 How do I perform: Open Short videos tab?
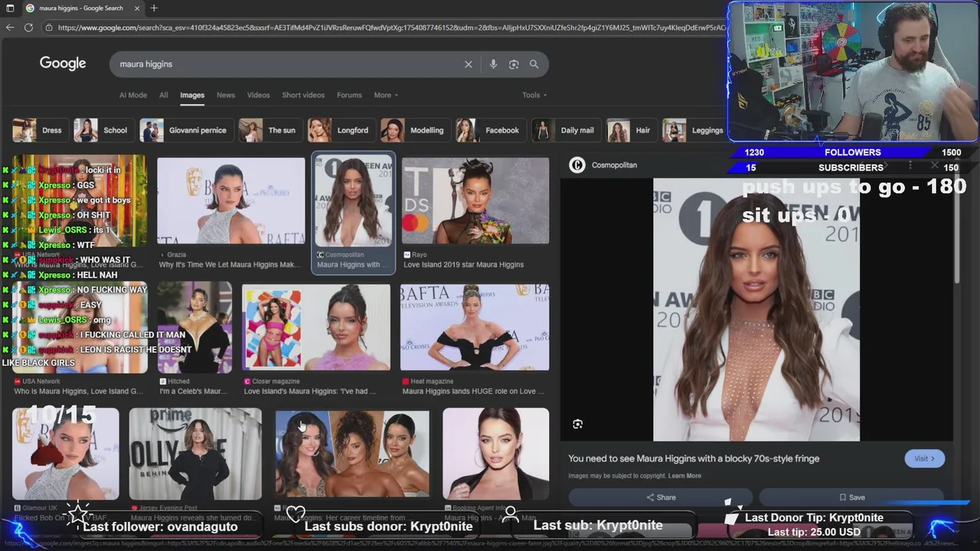[x=303, y=95]
